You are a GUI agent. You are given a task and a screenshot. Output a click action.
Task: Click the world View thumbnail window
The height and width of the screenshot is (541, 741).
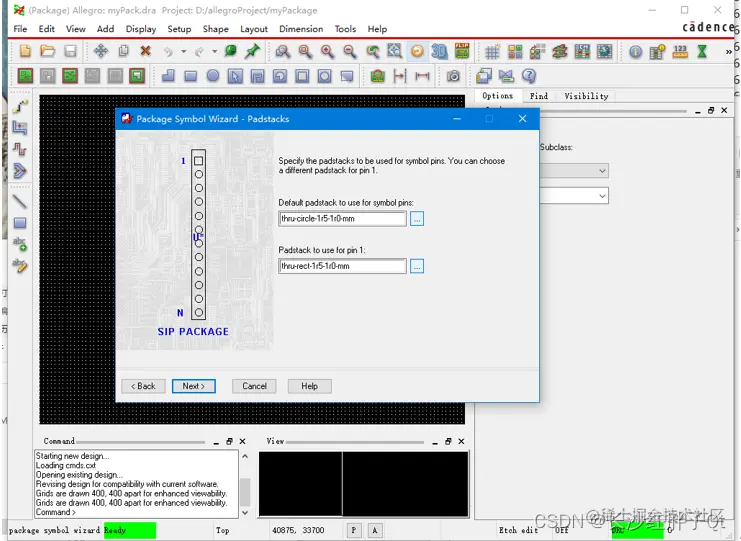(x=363, y=484)
